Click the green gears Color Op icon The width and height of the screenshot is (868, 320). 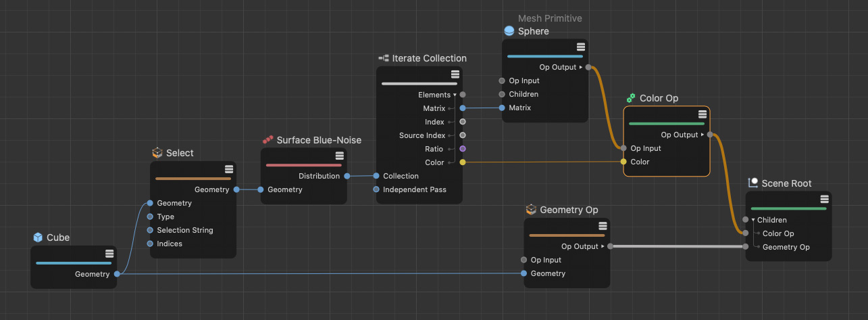click(x=631, y=98)
